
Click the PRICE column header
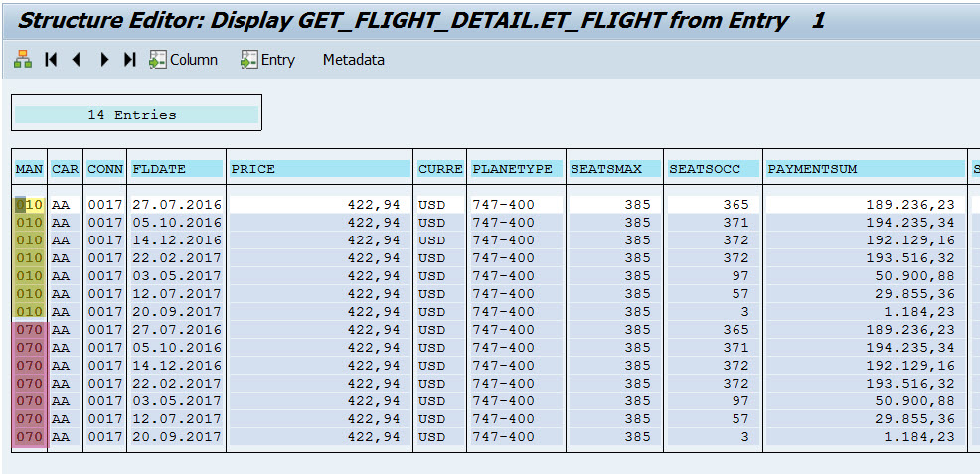coord(319,169)
